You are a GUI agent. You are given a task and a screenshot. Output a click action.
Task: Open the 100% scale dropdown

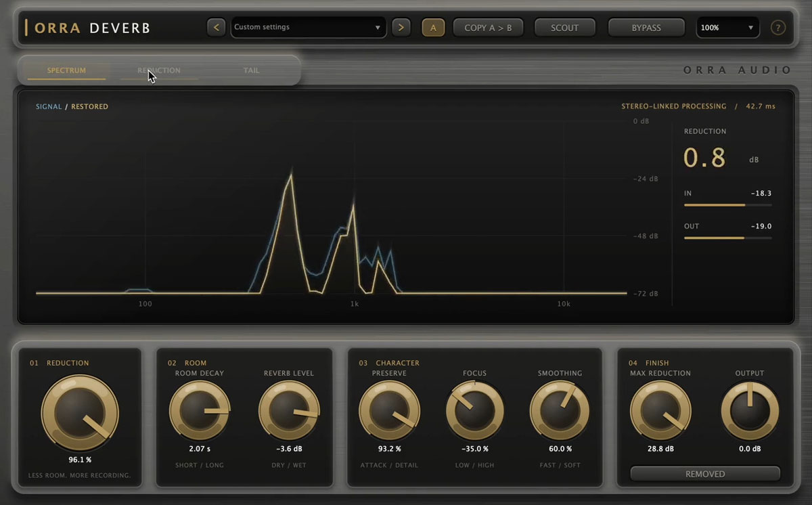point(728,28)
